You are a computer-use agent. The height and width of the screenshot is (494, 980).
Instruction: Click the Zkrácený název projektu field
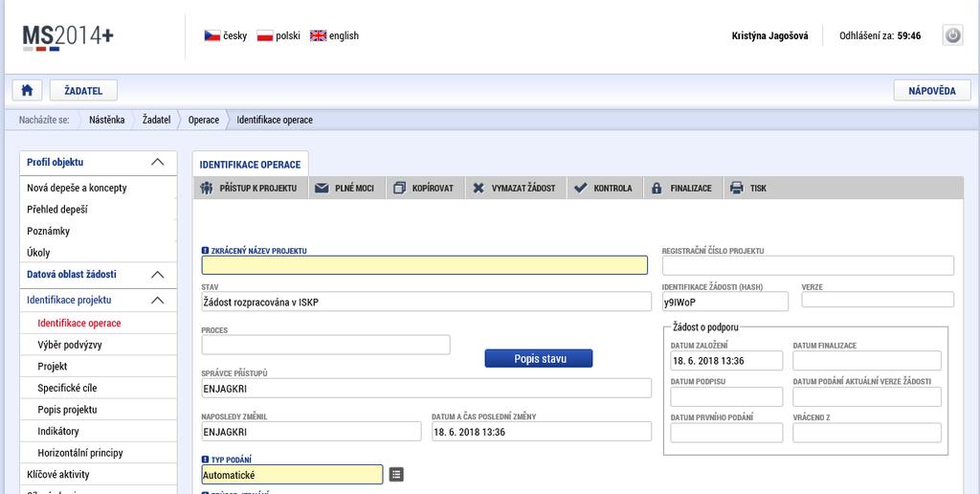pos(424,265)
